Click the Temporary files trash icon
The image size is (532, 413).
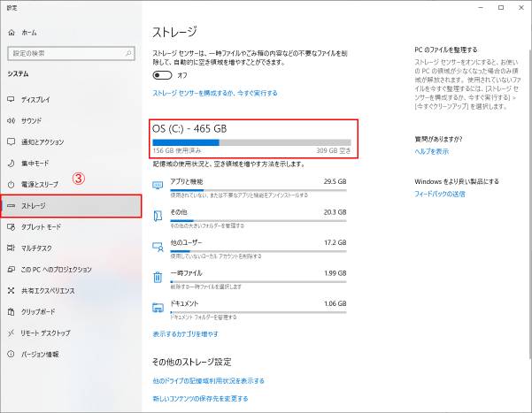pyautogui.click(x=158, y=277)
